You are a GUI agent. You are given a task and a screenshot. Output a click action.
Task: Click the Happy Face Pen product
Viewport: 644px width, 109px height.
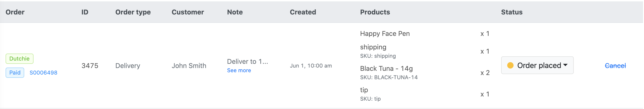tap(385, 34)
